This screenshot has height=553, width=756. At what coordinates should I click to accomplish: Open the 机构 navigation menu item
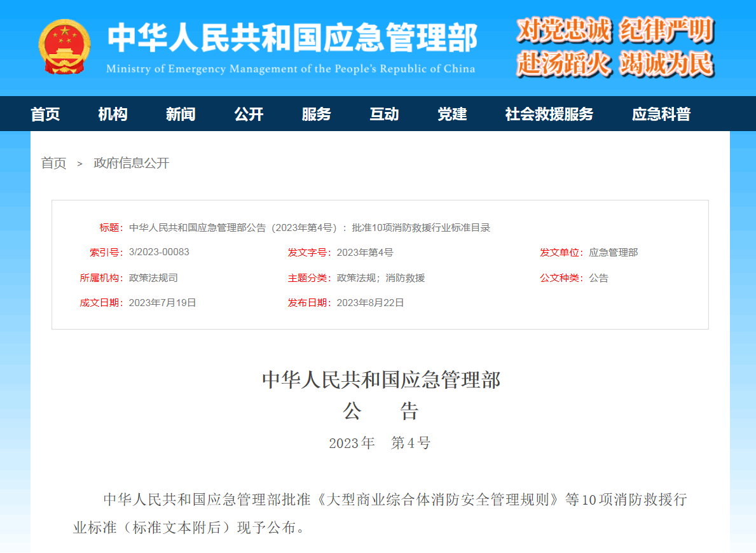coord(113,114)
